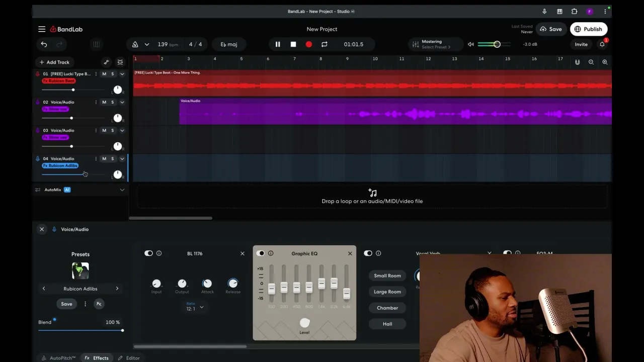Remove the Graphic EQ effect
644x362 pixels.
pos(350,253)
